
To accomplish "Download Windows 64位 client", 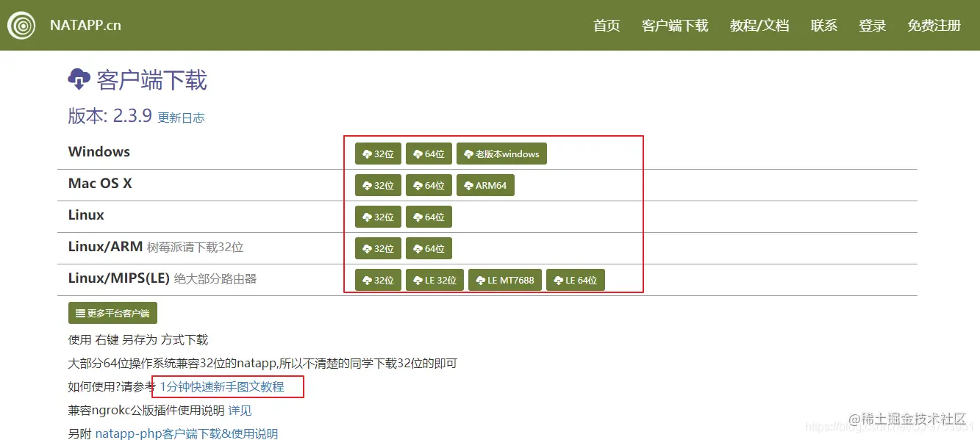I will click(429, 154).
